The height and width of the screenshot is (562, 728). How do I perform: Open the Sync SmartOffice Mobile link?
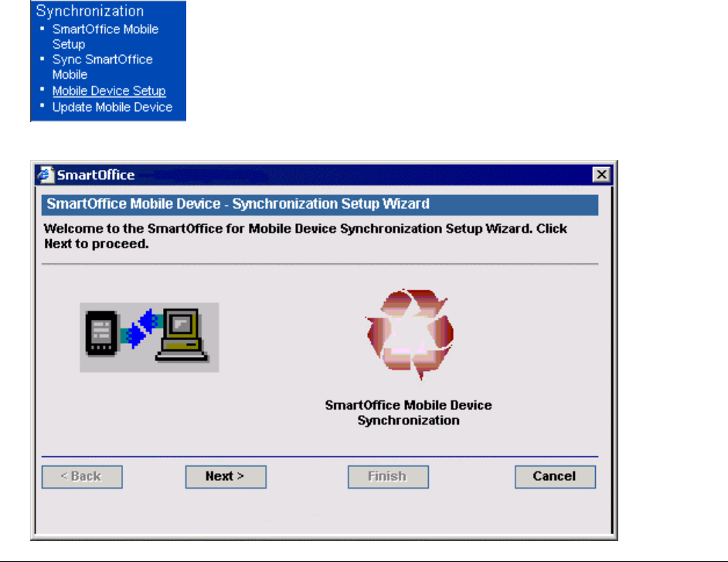(102, 67)
